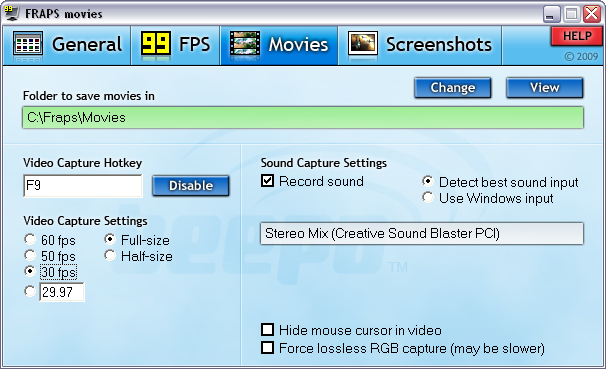
Task: Select 60 fps capture rate
Action: pyautogui.click(x=30, y=240)
